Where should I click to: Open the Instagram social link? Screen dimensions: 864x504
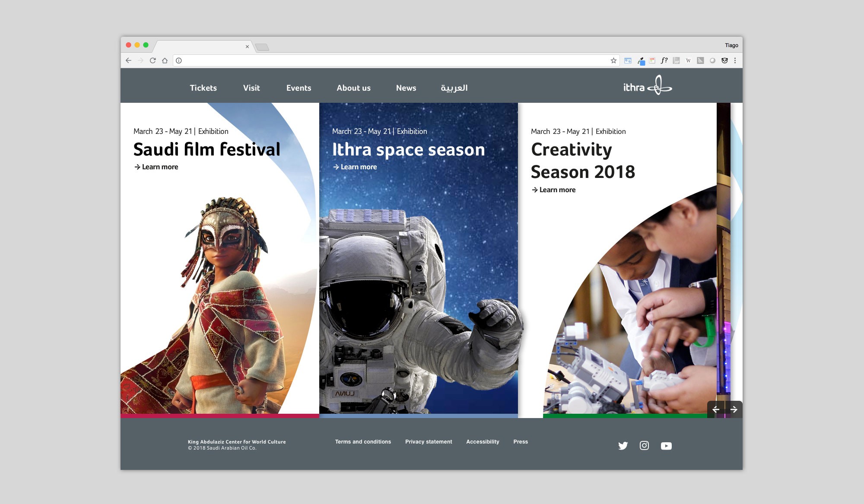click(644, 445)
